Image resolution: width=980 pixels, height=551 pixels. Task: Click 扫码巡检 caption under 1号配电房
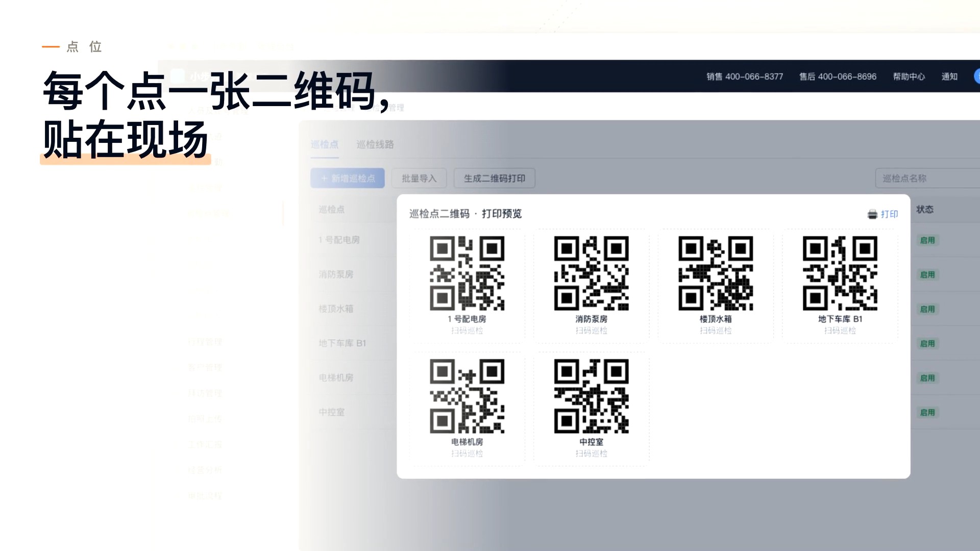(467, 331)
